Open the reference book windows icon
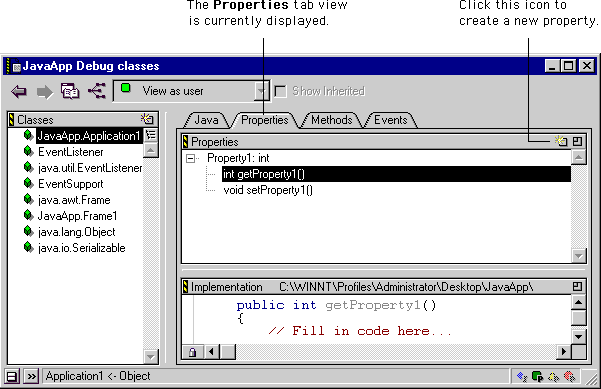Screen dimensions: 601x389 pos(70,91)
